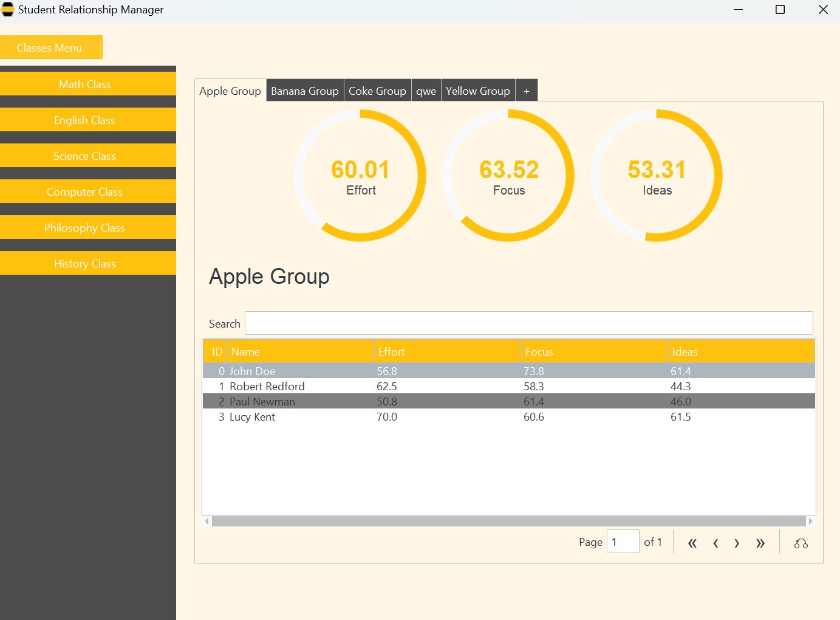Open the Classes Menu
This screenshot has height=620, width=840.
coord(51,47)
